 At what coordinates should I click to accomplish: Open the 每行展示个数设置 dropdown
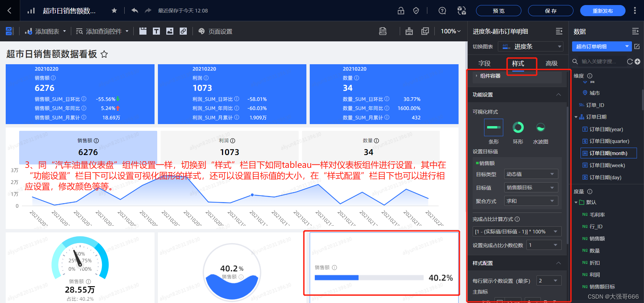click(549, 280)
